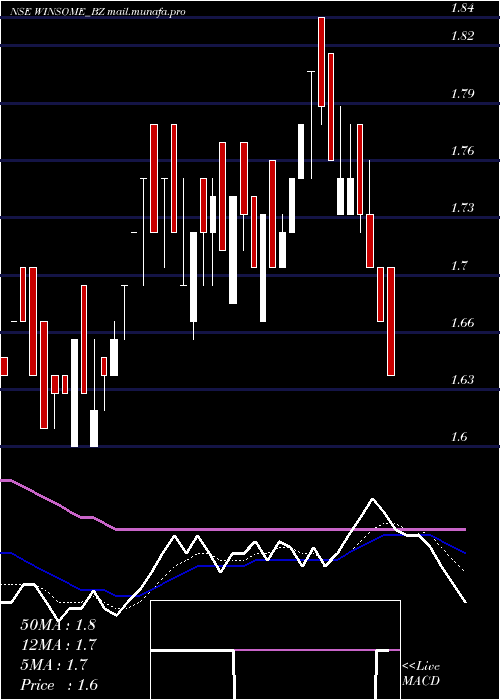500x700 pixels.
Task: Select the 1.6 price axis label
Action: pos(458,437)
